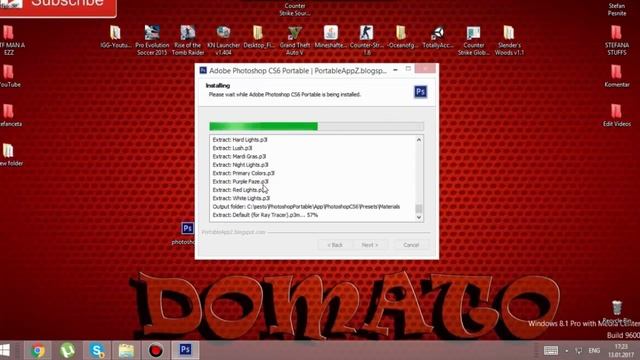Image resolution: width=640 pixels, height=360 pixels.
Task: Open the red recorder app in taskbar
Action: 156,351
